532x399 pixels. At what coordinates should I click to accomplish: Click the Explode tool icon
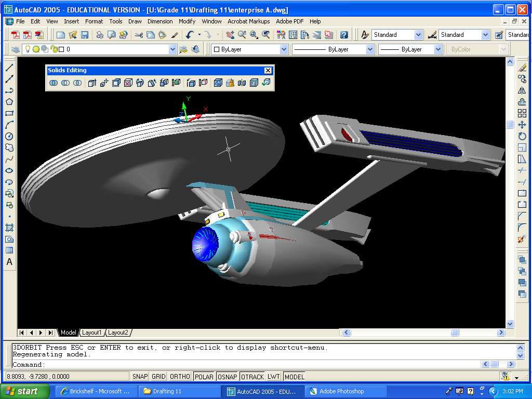tap(522, 240)
